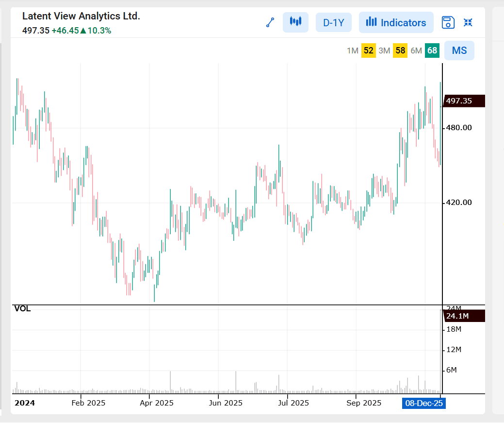Click the tall latest volume bar

[x=440, y=352]
